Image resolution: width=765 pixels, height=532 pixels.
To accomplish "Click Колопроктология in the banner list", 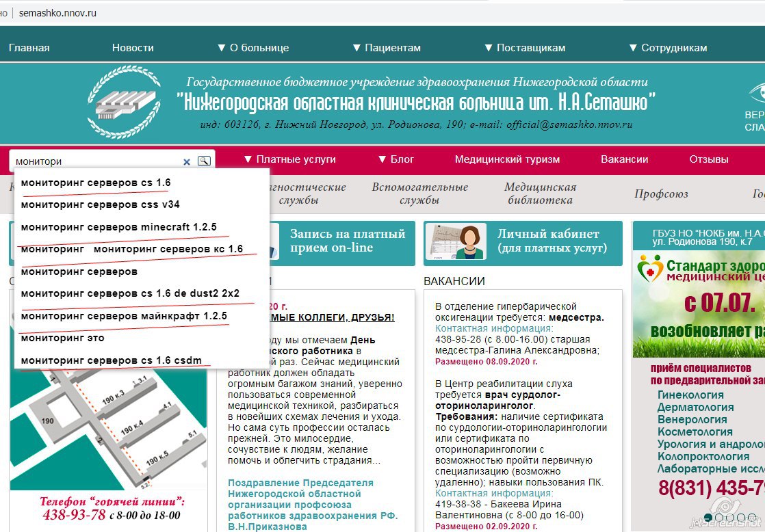I will (x=703, y=456).
